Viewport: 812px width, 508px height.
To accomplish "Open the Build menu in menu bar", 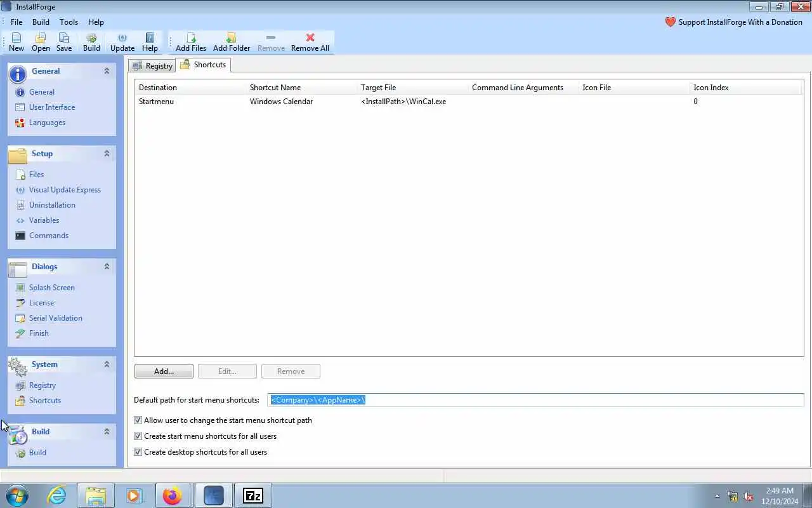I will (x=41, y=22).
